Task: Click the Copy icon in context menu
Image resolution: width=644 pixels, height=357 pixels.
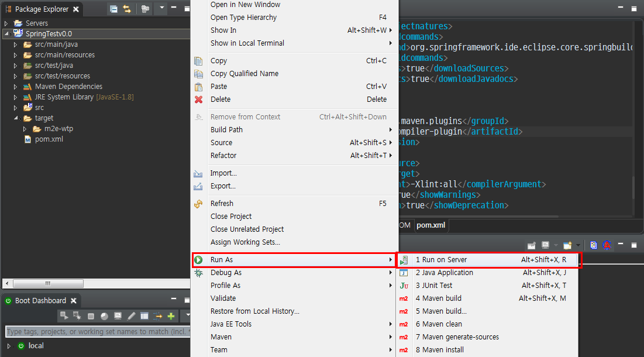Action: [198, 61]
